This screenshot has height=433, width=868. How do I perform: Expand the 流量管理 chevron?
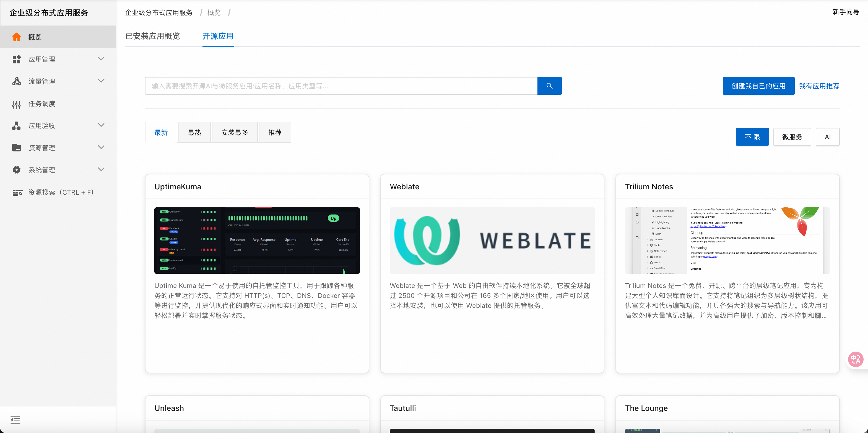pos(101,81)
